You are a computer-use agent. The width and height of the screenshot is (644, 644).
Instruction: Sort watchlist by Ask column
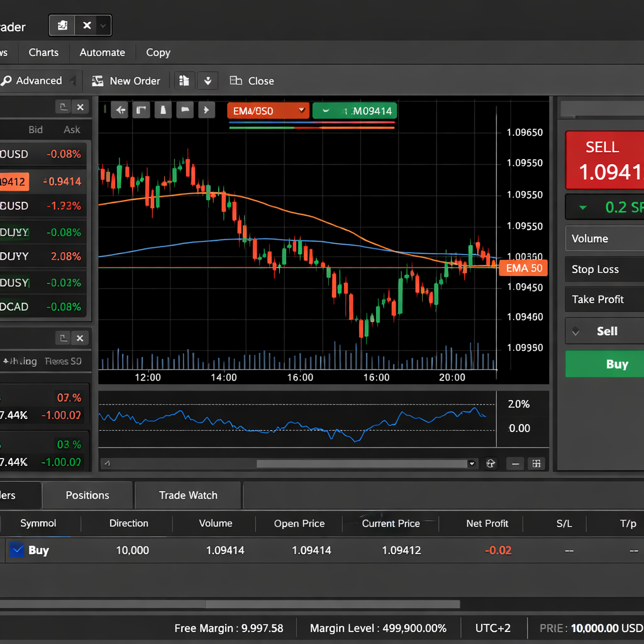(x=72, y=130)
